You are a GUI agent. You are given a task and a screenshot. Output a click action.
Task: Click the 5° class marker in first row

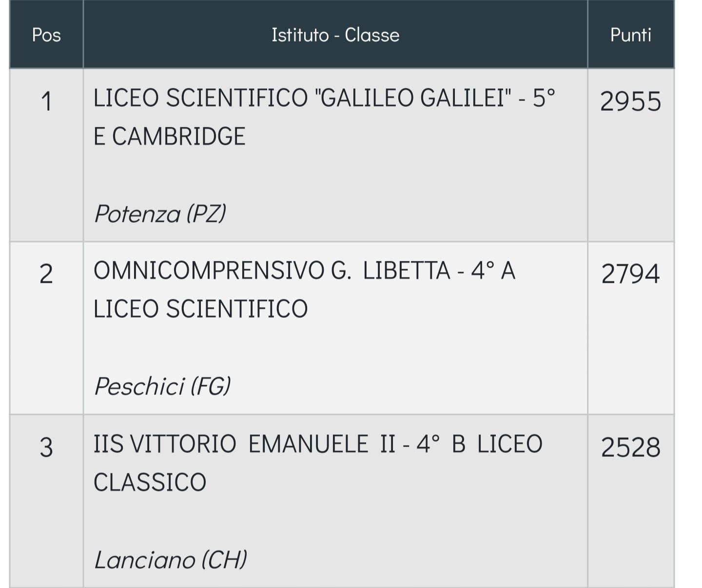[x=544, y=98]
